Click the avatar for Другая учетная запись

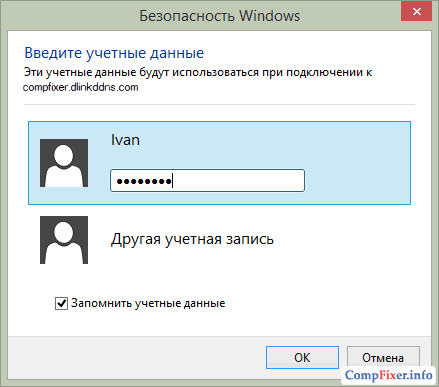click(x=64, y=240)
